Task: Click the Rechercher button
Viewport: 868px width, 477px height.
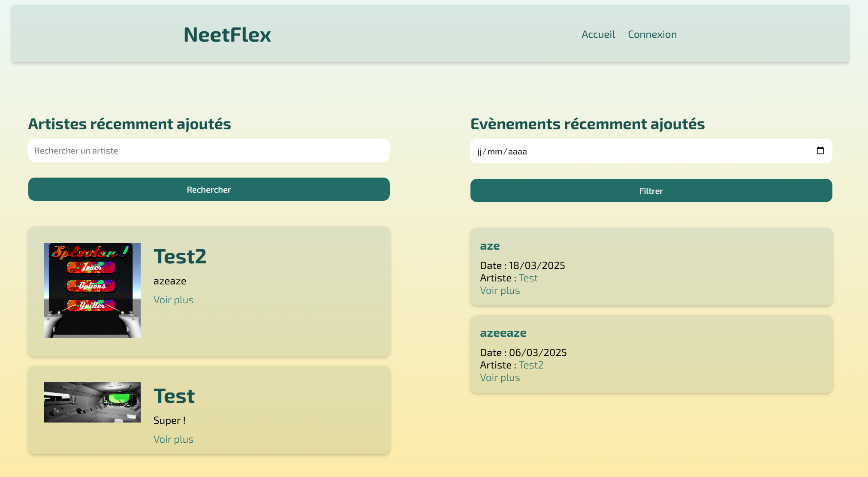Action: coord(209,189)
